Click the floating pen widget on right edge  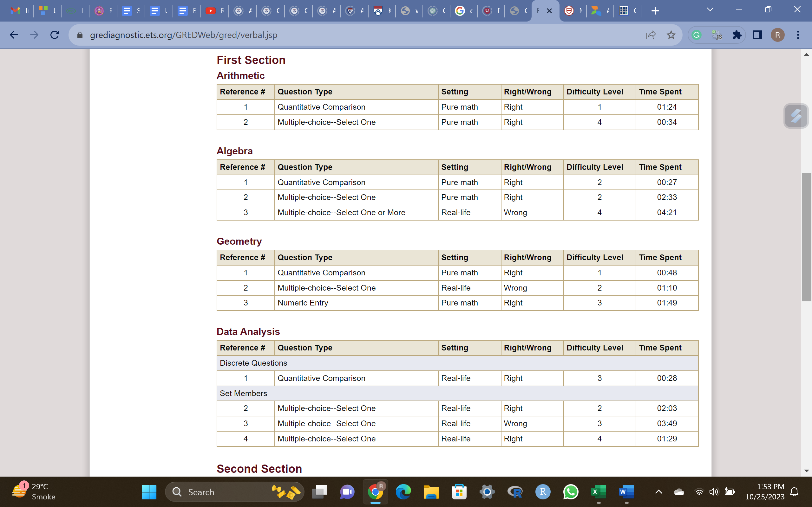[x=796, y=116]
